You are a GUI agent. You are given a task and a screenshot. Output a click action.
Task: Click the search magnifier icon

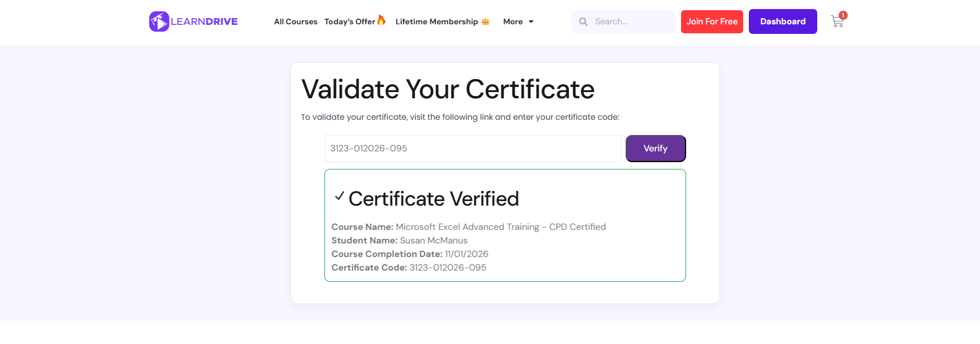[x=583, y=21]
